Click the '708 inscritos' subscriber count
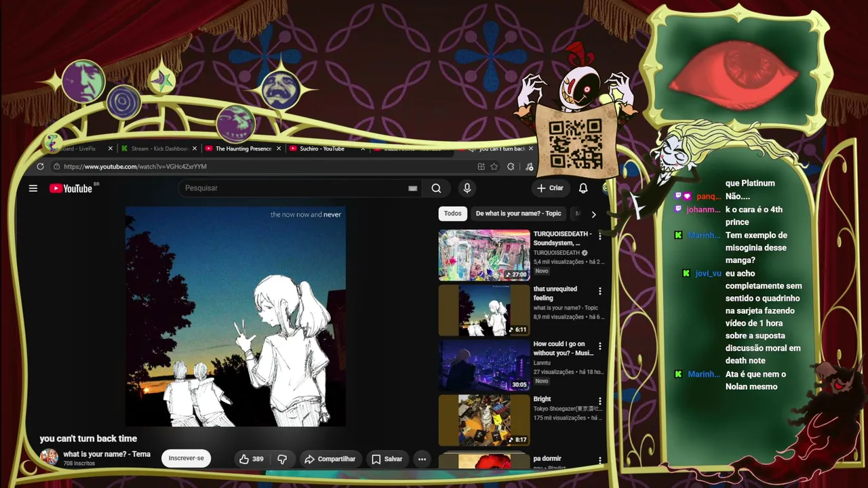The image size is (868, 488). tap(79, 464)
